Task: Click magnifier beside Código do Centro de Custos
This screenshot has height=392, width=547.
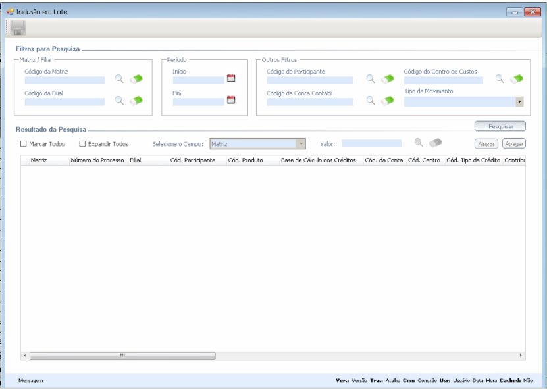Action: click(x=500, y=79)
